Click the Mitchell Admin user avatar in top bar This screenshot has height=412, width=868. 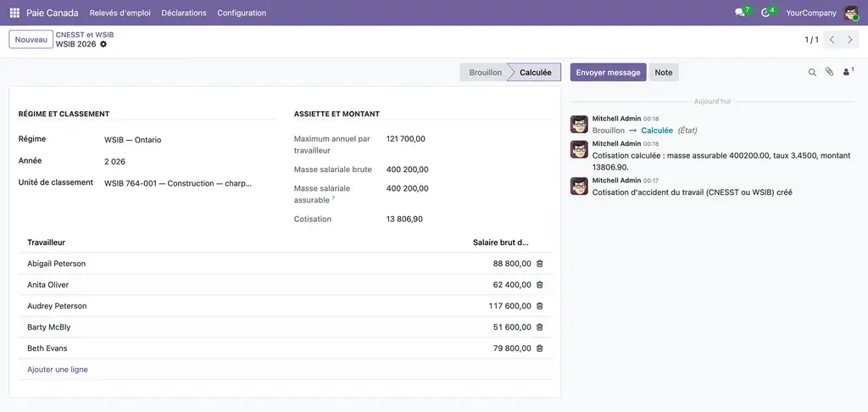pos(851,13)
